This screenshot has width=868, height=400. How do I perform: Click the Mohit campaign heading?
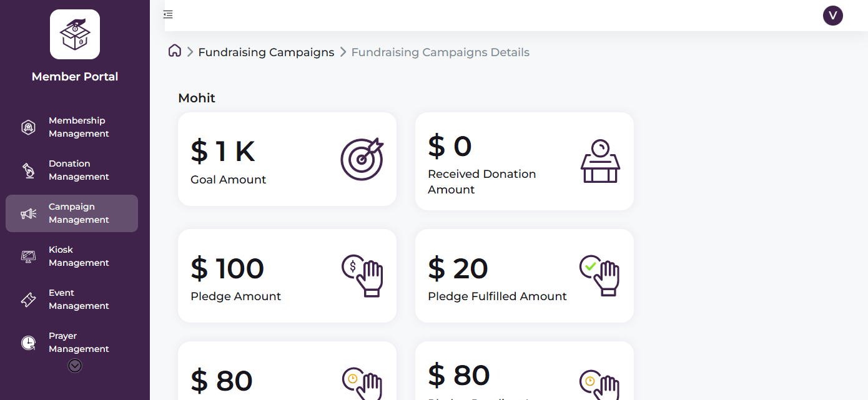[196, 98]
